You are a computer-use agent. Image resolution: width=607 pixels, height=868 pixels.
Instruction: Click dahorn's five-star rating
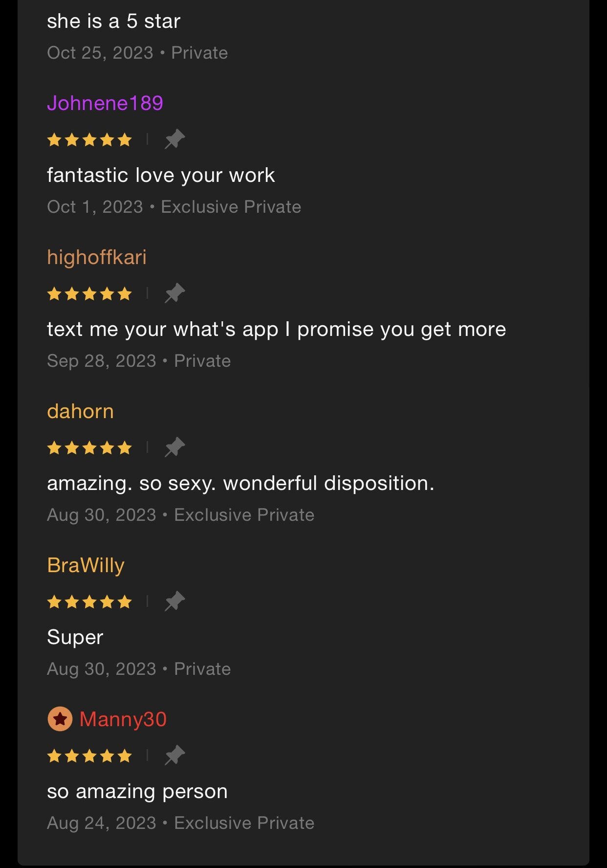89,448
